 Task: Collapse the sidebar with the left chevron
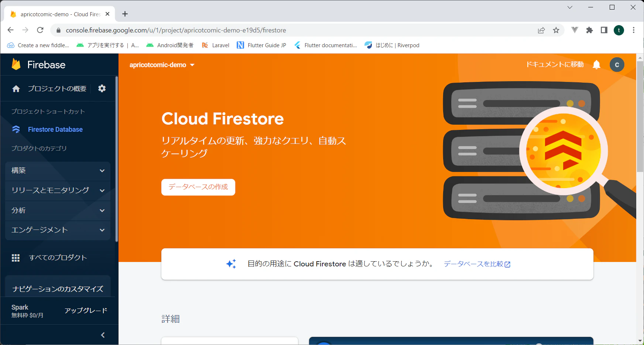tap(103, 335)
